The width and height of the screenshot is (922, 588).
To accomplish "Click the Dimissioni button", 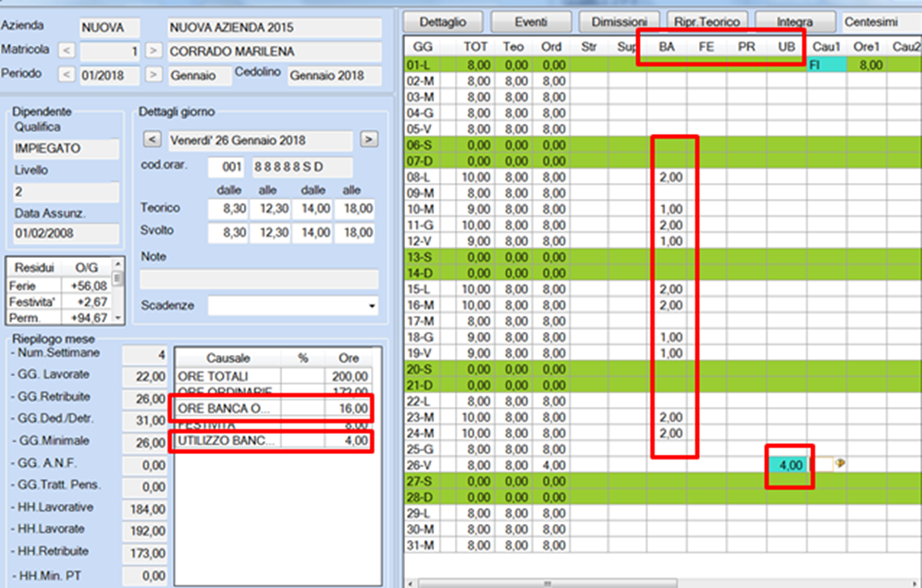I will click(x=620, y=22).
